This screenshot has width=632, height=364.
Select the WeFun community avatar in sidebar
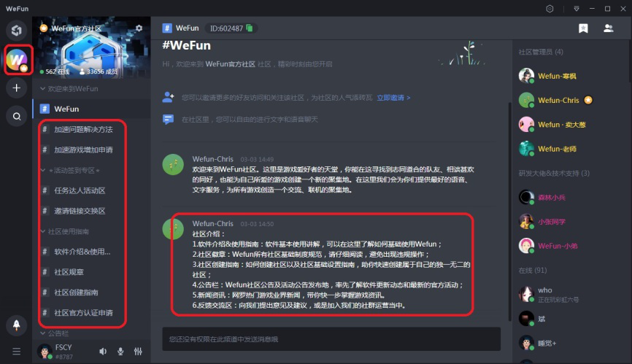[x=17, y=60]
